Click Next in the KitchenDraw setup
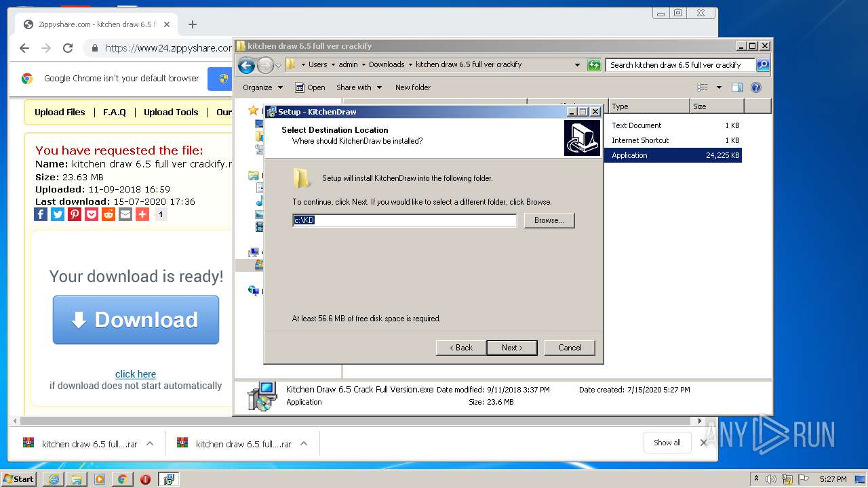 click(x=512, y=348)
